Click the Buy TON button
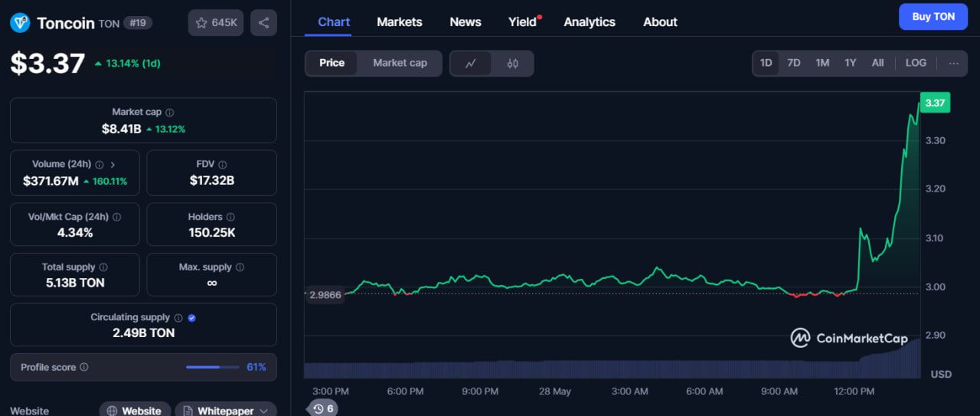 (x=933, y=16)
